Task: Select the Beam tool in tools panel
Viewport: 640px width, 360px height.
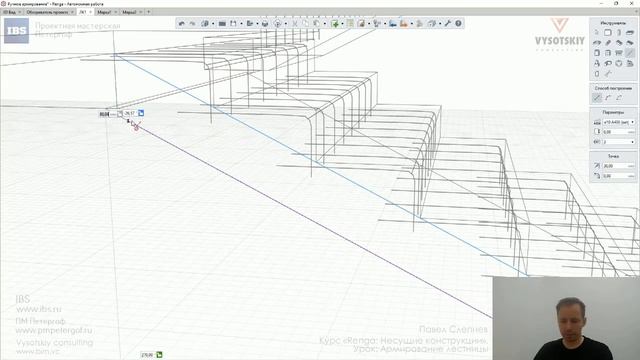Action: 608,42
